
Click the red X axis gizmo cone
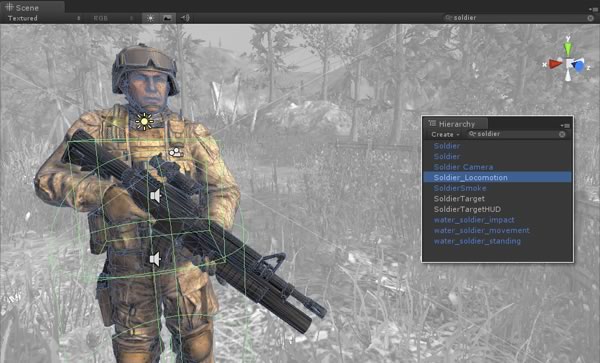point(555,64)
